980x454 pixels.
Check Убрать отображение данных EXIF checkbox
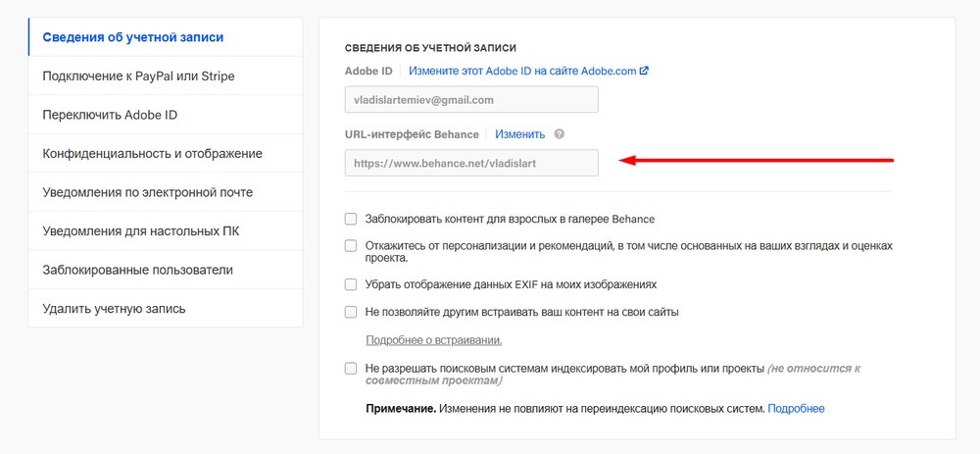(351, 284)
